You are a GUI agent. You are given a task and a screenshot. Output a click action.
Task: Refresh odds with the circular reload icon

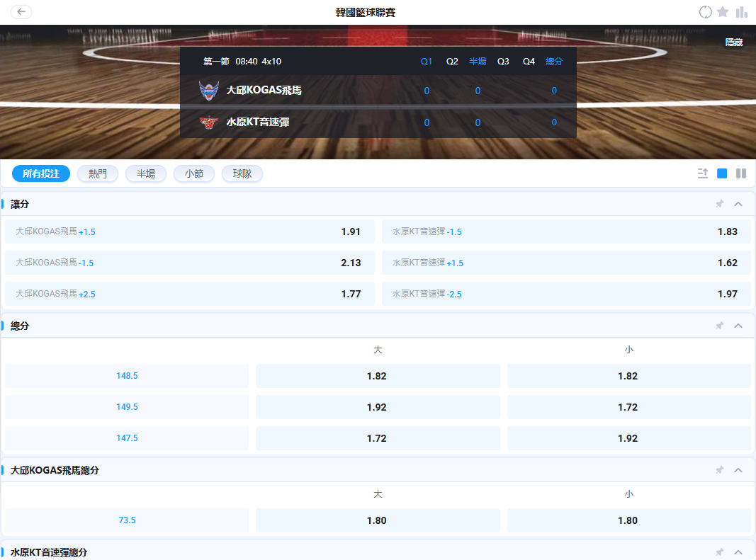(x=705, y=12)
